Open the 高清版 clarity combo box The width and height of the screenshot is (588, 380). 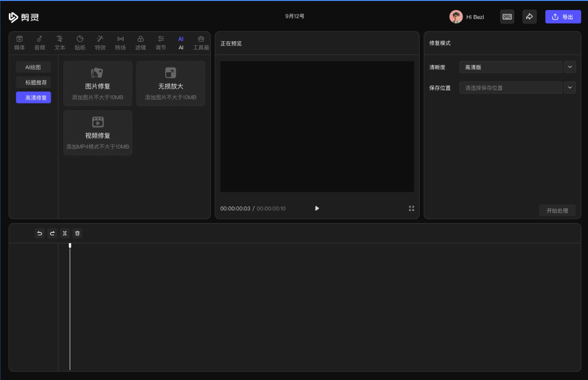pyautogui.click(x=511, y=67)
